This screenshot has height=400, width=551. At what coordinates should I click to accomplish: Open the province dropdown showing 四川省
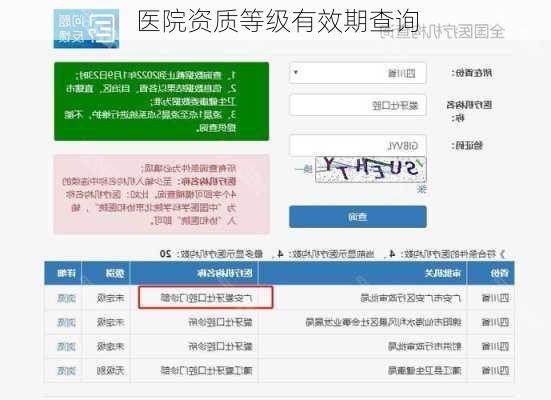pos(358,73)
